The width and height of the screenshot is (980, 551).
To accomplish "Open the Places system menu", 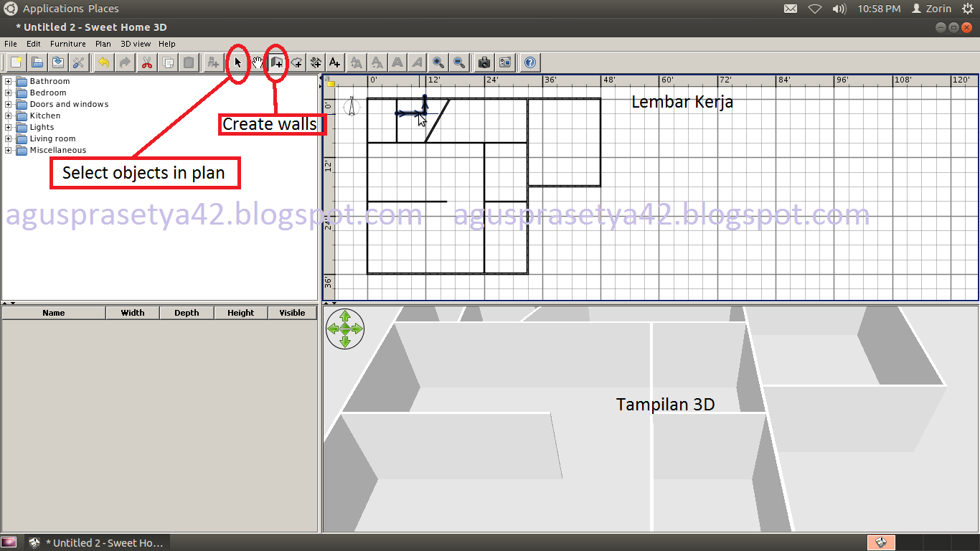I will coord(103,9).
